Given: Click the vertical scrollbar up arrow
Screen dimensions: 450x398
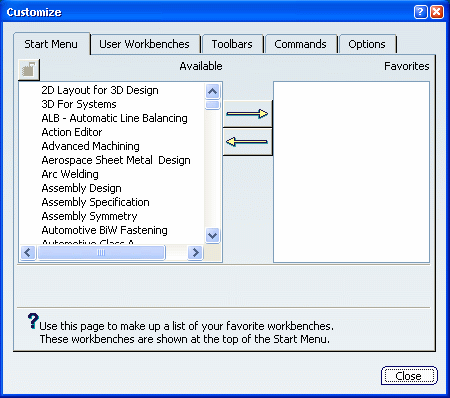Looking at the screenshot, I should pos(212,91).
